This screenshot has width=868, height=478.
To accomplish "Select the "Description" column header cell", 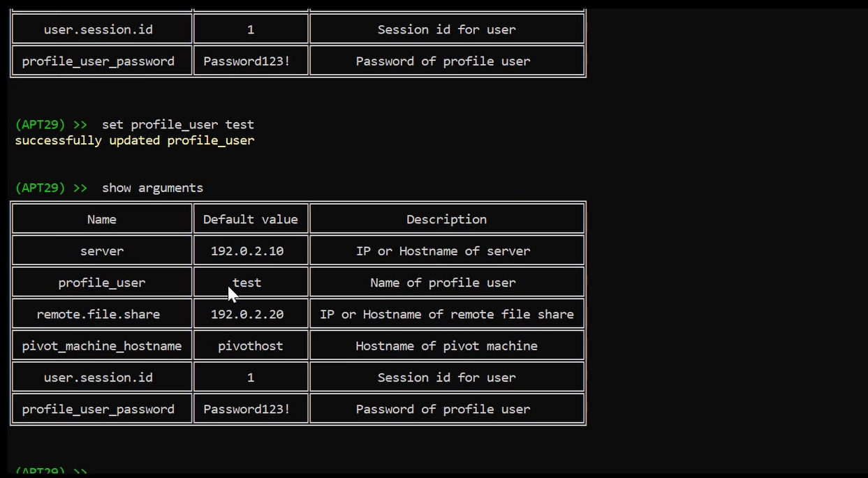I will tap(447, 219).
